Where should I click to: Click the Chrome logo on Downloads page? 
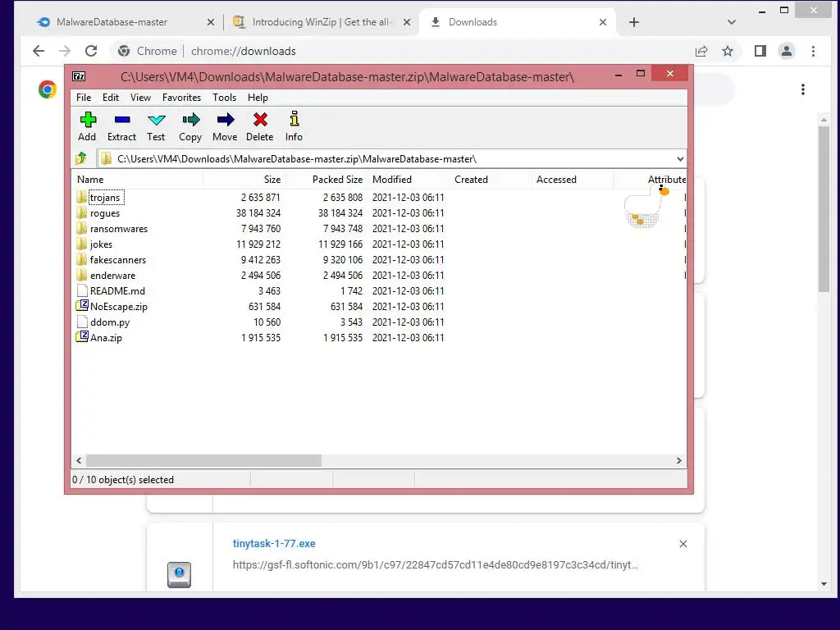pos(47,89)
